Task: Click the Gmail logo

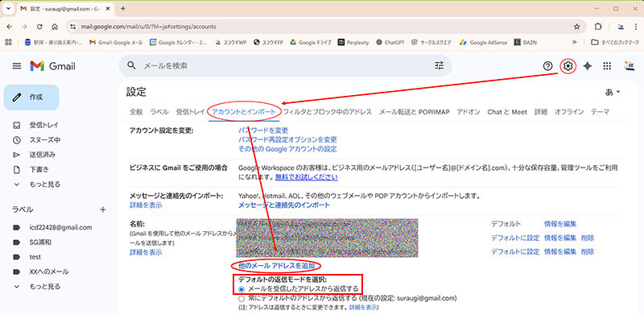Action: point(52,66)
